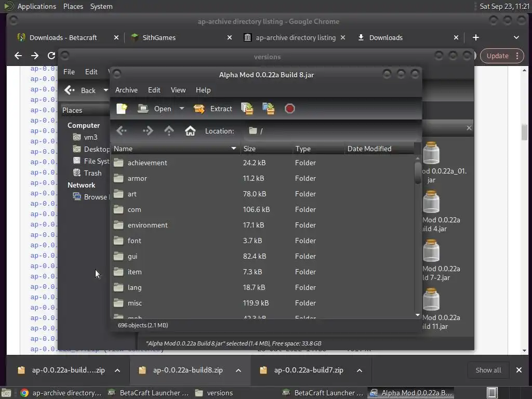This screenshot has width=532, height=399.
Task: Select the achievement folder icon
Action: (118, 163)
